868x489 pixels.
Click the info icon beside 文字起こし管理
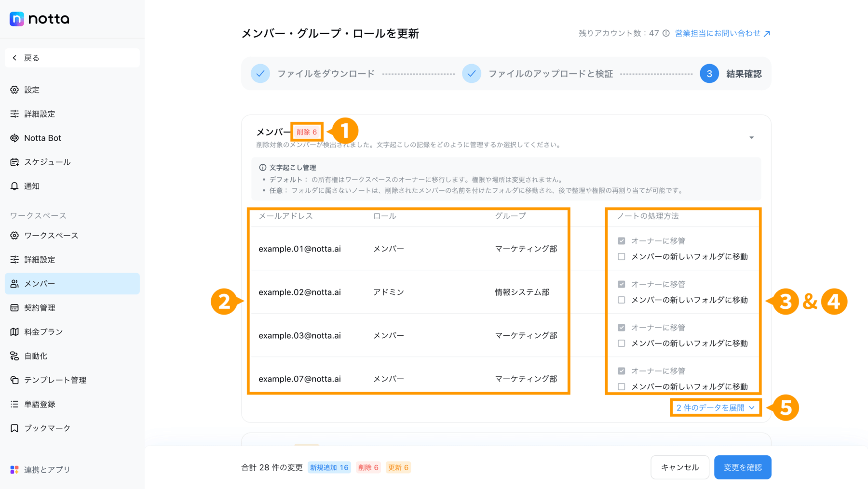click(262, 168)
